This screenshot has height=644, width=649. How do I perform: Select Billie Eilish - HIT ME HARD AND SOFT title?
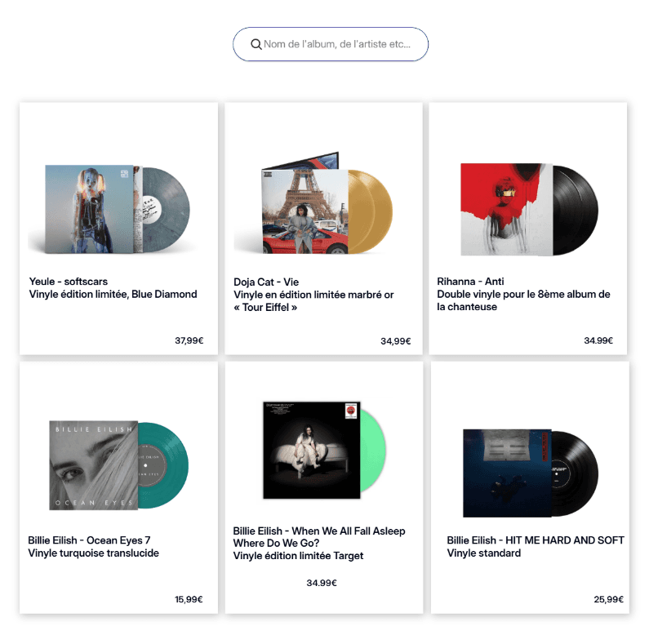coord(536,540)
